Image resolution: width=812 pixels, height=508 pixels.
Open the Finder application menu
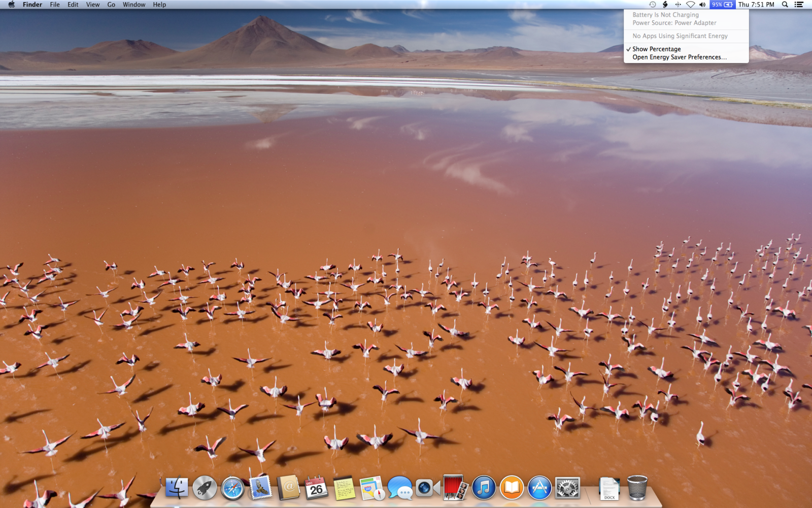click(x=32, y=5)
